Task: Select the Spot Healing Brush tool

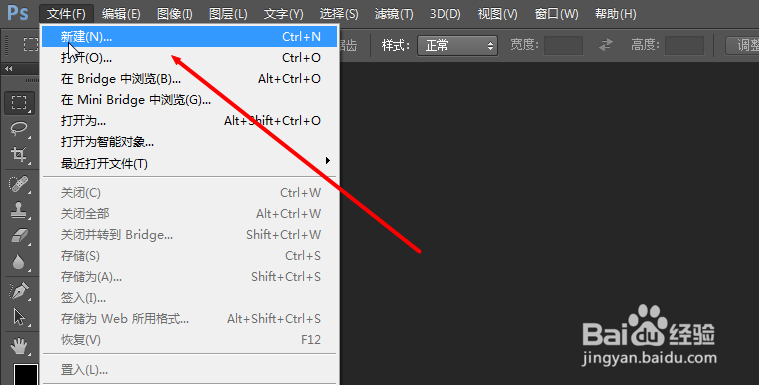Action: [19, 185]
